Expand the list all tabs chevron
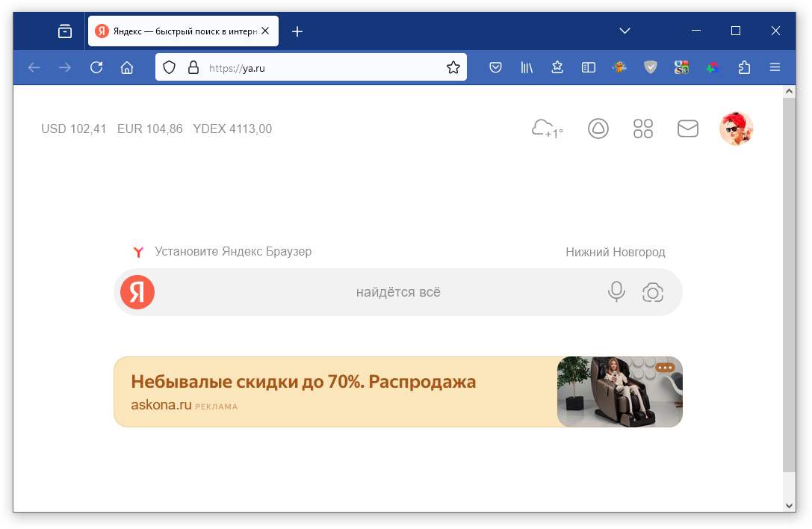 click(625, 31)
